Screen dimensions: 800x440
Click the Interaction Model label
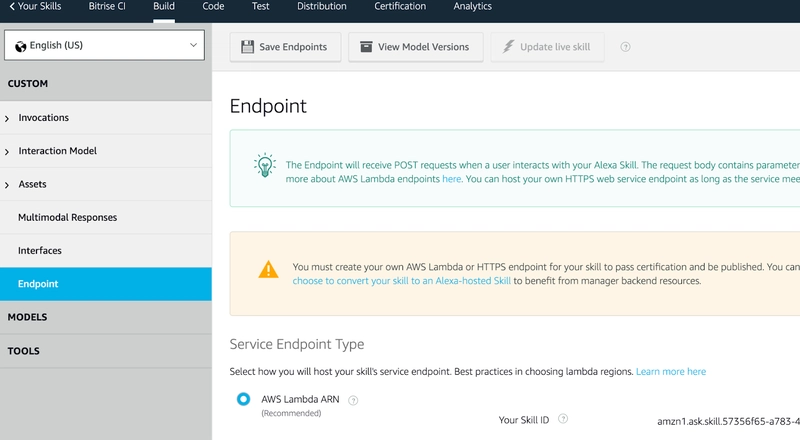[x=58, y=151]
